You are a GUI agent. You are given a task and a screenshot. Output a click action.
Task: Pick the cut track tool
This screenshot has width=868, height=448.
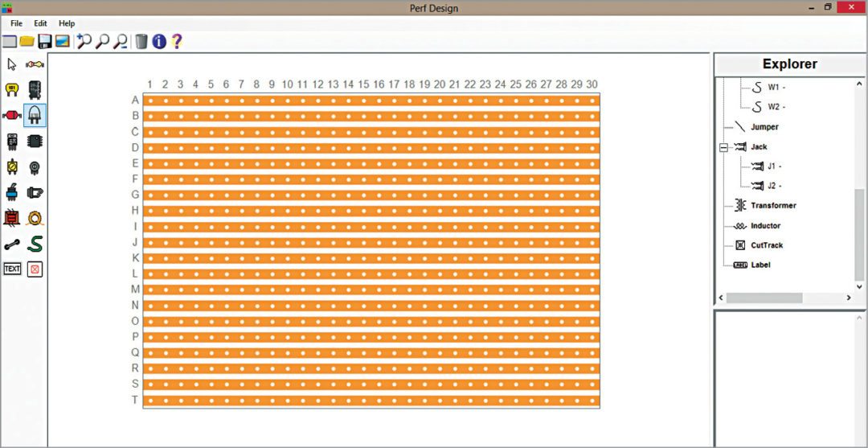(35, 269)
